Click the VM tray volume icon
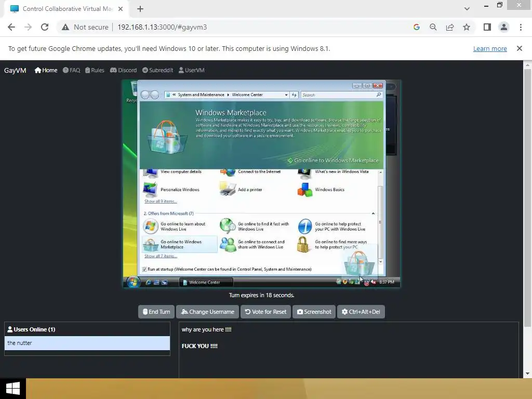 coord(373,282)
